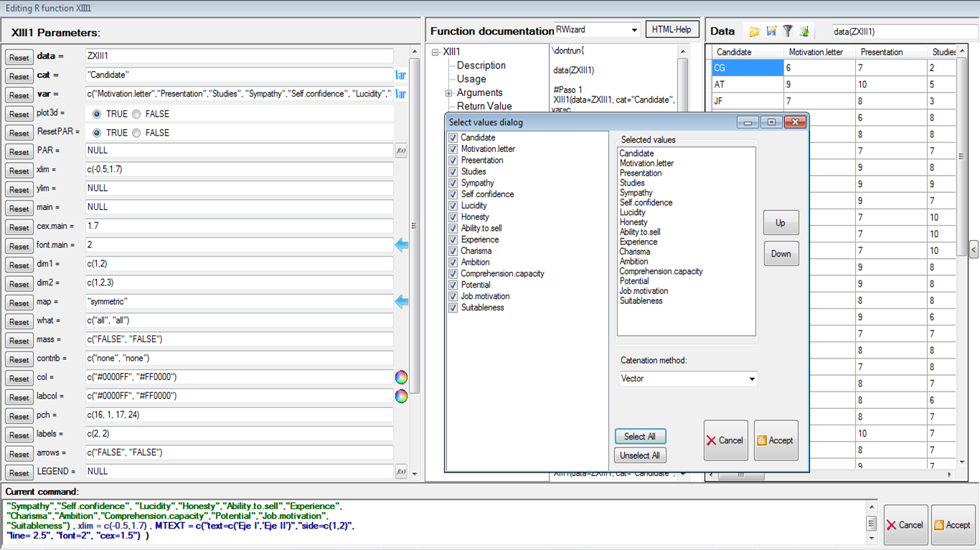Open color picker for labcol parameter

(401, 396)
